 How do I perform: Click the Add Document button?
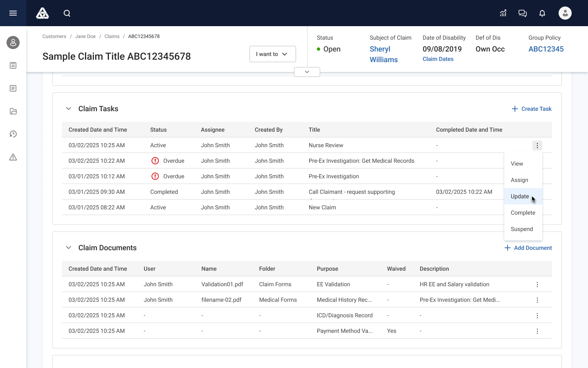click(x=528, y=248)
